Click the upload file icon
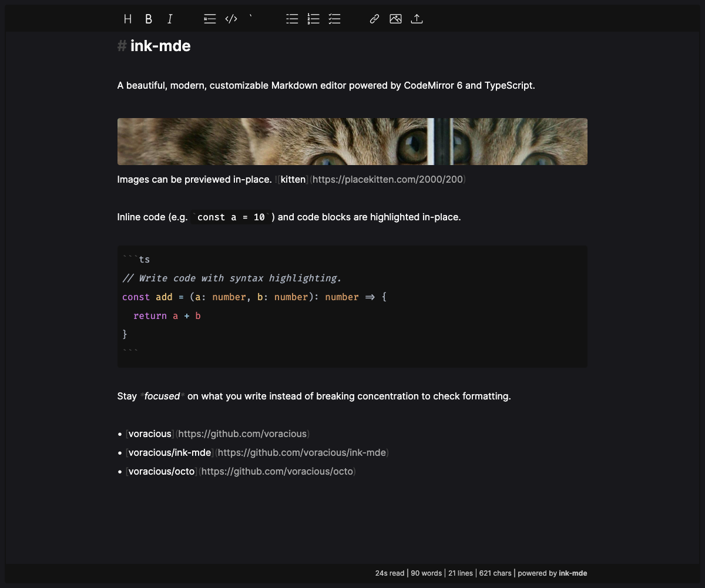705x588 pixels. 417,19
